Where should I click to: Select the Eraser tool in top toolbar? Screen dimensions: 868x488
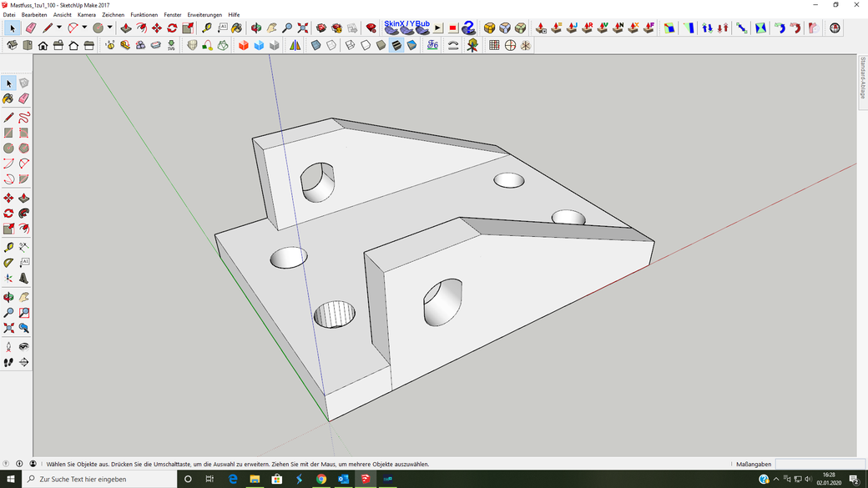tap(30, 28)
